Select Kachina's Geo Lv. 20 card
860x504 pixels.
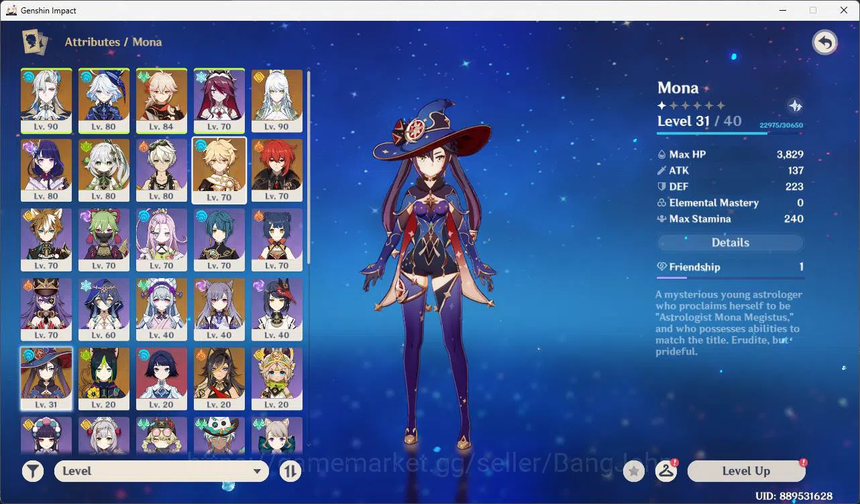tap(277, 379)
